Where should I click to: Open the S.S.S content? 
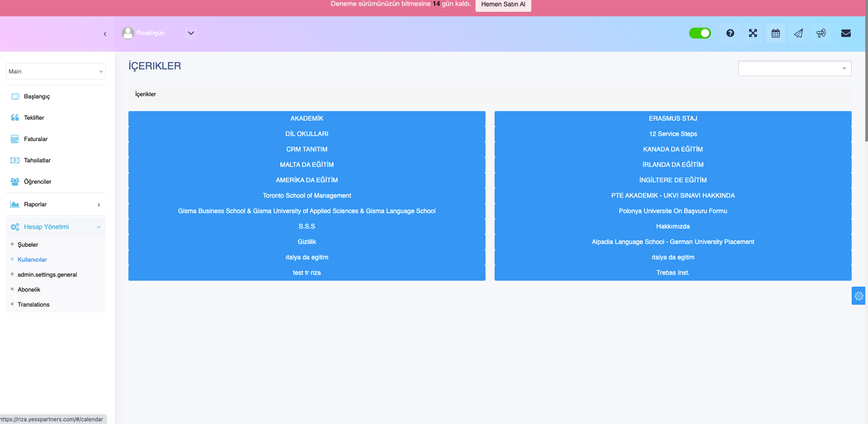(x=307, y=226)
